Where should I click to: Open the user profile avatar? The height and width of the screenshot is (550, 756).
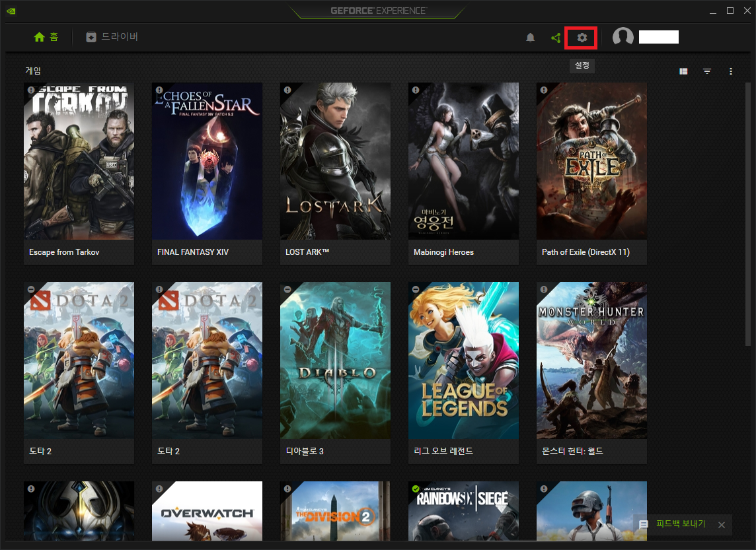(x=623, y=36)
